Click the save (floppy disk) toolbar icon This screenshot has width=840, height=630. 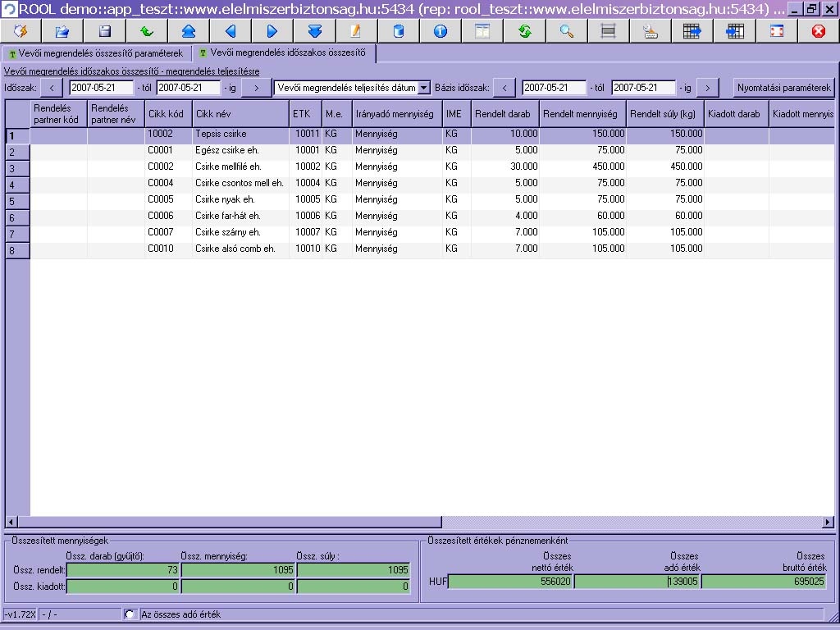click(104, 31)
